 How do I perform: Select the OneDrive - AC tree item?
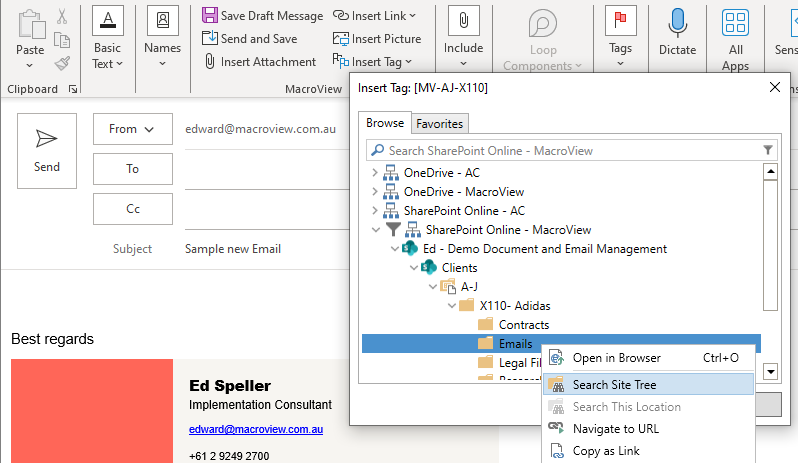(x=442, y=173)
